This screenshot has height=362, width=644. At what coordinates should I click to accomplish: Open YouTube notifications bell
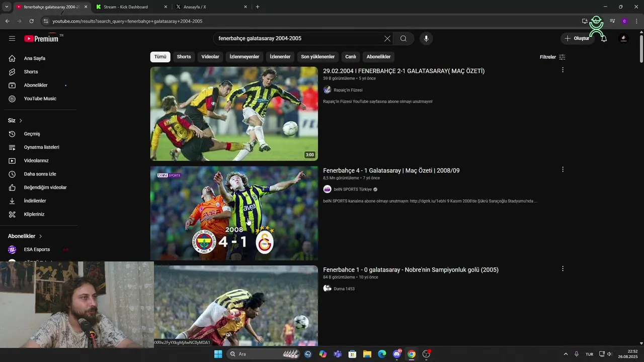(604, 38)
